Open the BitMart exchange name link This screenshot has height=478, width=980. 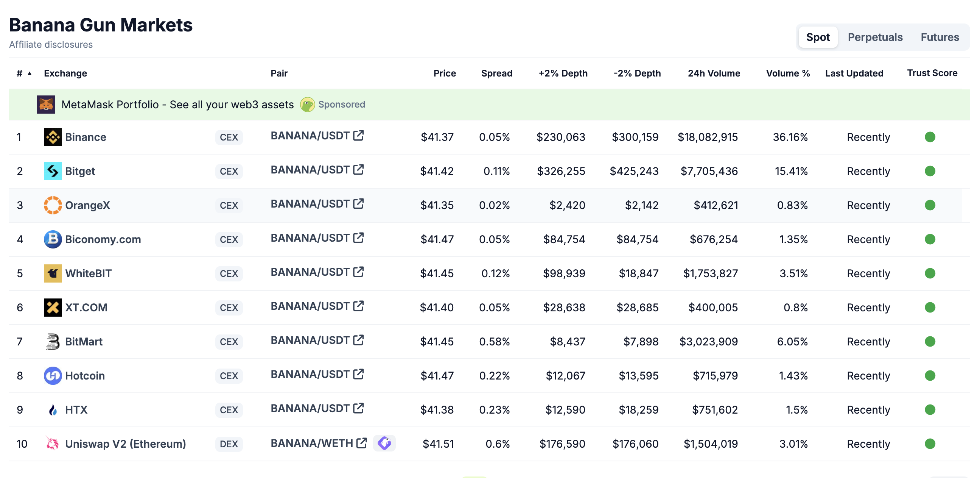click(84, 342)
